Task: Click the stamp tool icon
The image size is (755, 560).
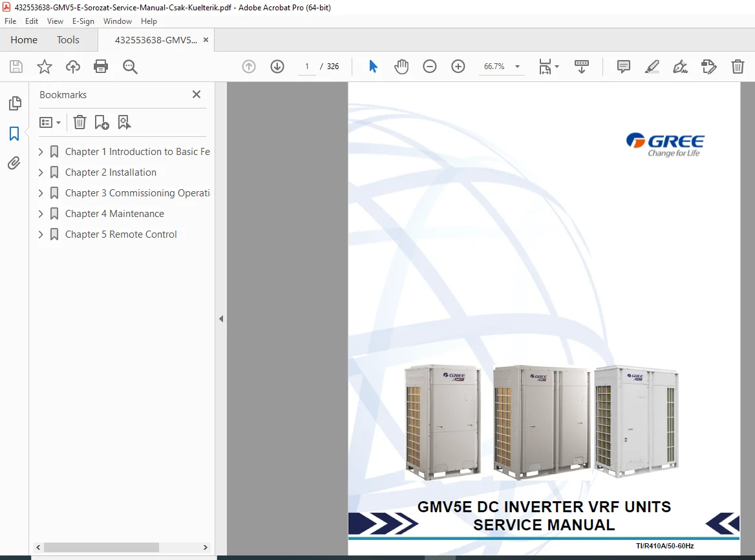Action: pyautogui.click(x=708, y=67)
